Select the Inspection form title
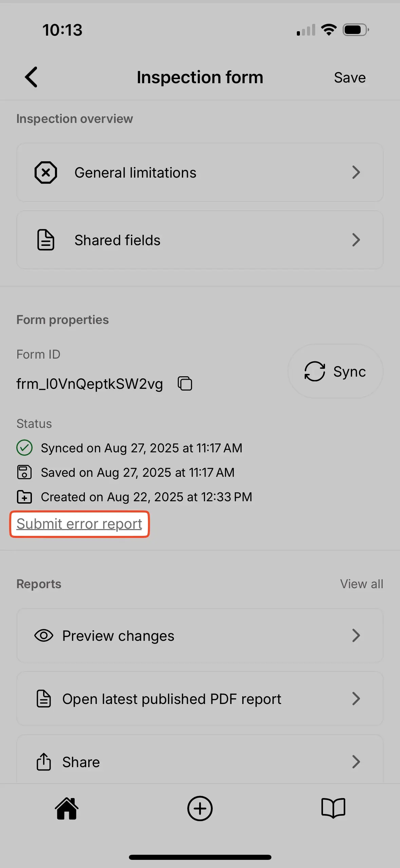 tap(200, 77)
